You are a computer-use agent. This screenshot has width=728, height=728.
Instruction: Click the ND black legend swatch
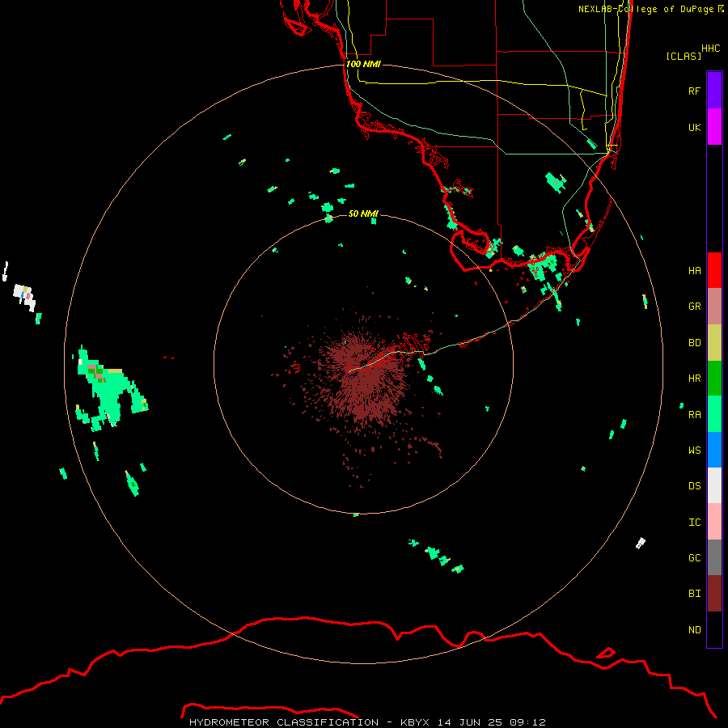coord(714,629)
